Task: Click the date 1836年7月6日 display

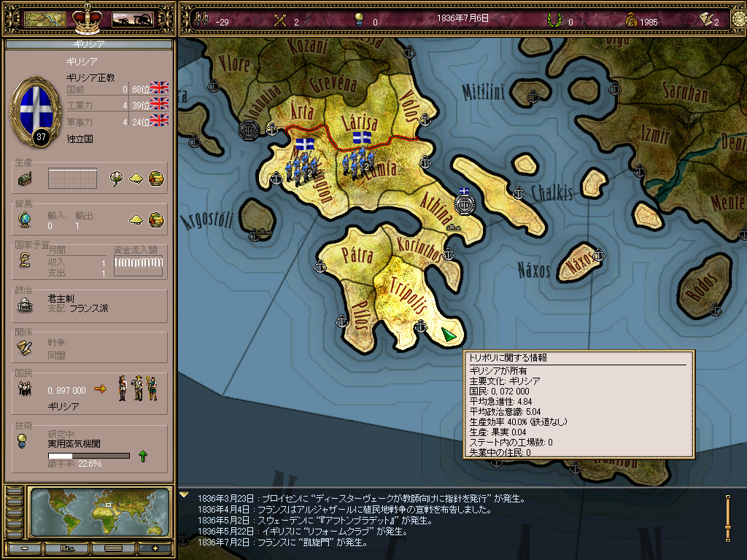Action: click(x=463, y=18)
